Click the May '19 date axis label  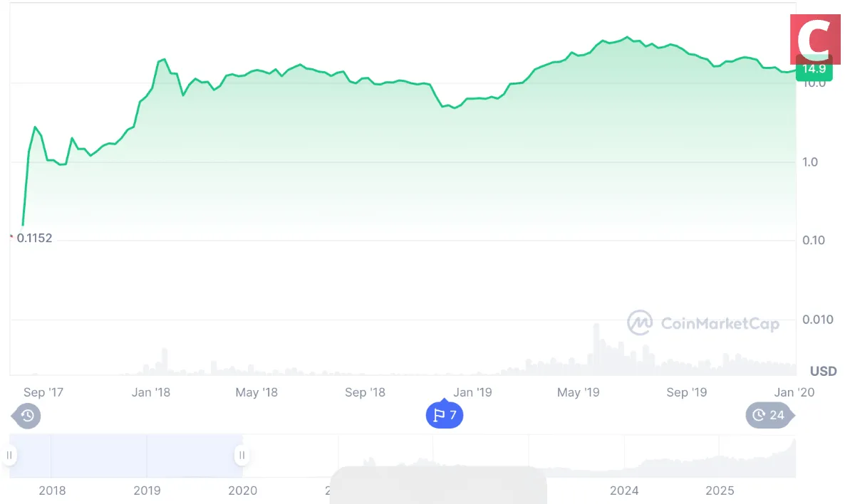pyautogui.click(x=578, y=392)
